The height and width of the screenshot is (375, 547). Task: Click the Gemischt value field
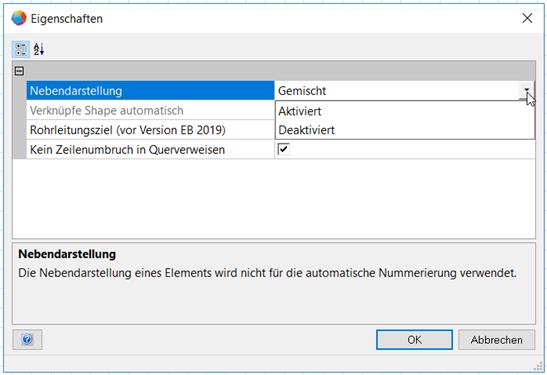397,91
